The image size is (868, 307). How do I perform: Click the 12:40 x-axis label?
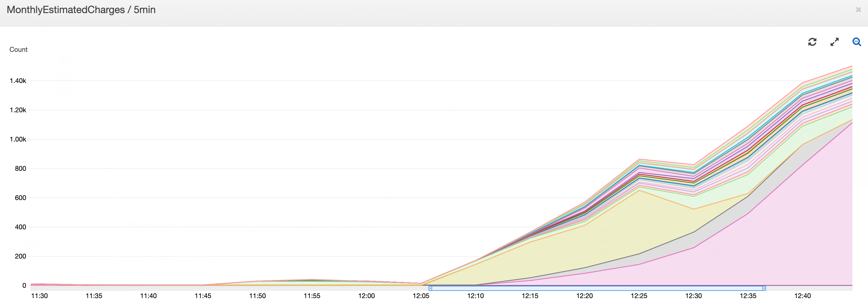803,296
